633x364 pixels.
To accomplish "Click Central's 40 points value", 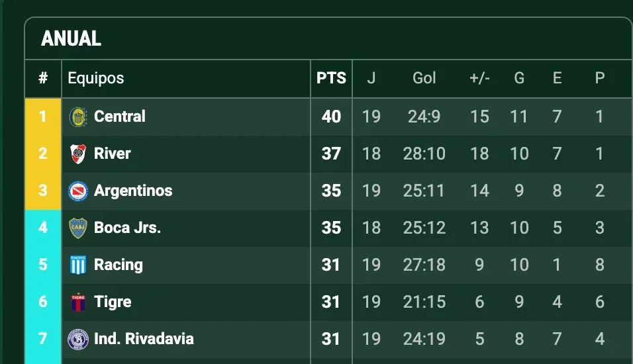I will coord(331,116).
